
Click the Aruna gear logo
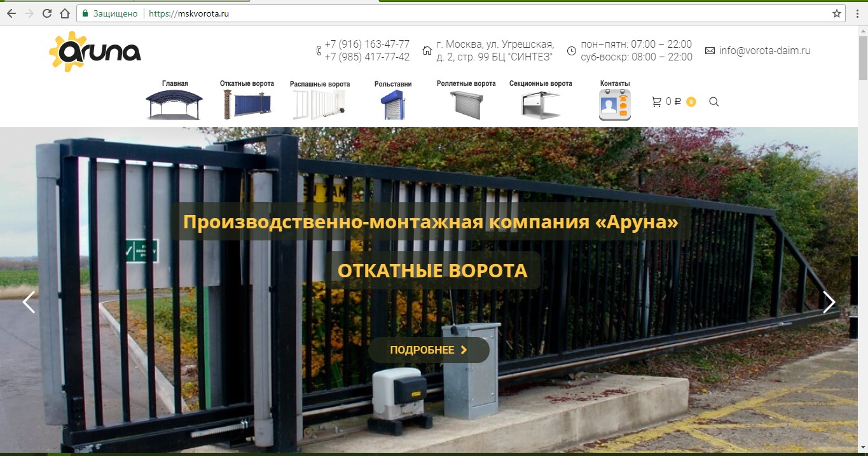point(95,52)
